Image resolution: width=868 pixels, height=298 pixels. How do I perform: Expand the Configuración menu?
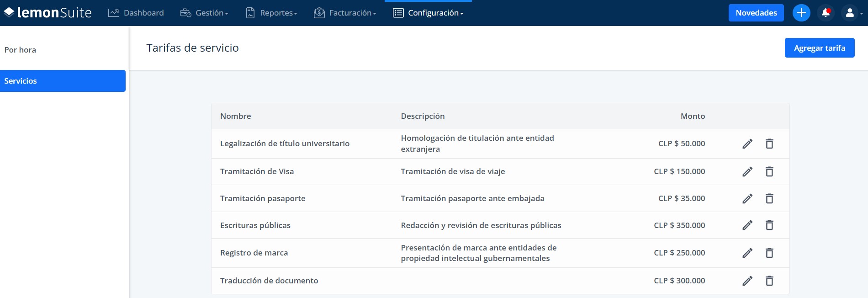428,13
